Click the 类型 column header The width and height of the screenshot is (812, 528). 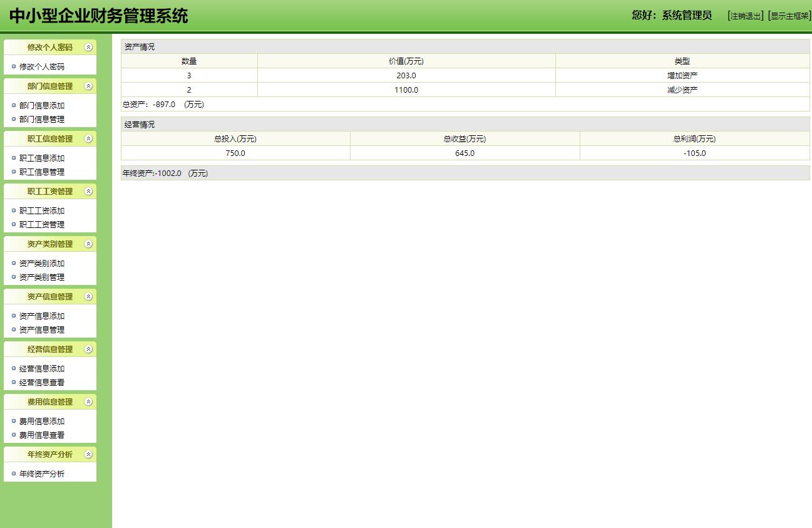pyautogui.click(x=682, y=60)
